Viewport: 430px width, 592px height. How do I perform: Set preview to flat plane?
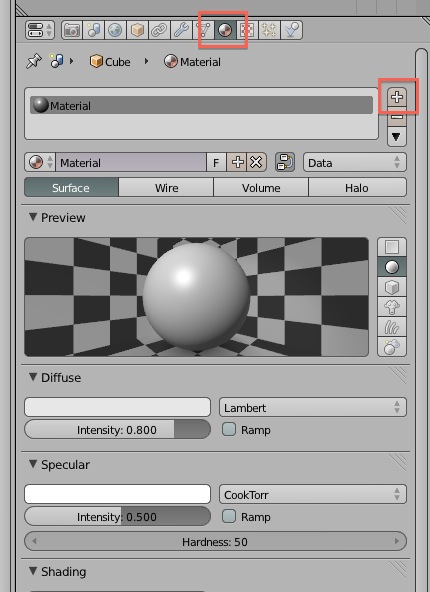[392, 247]
